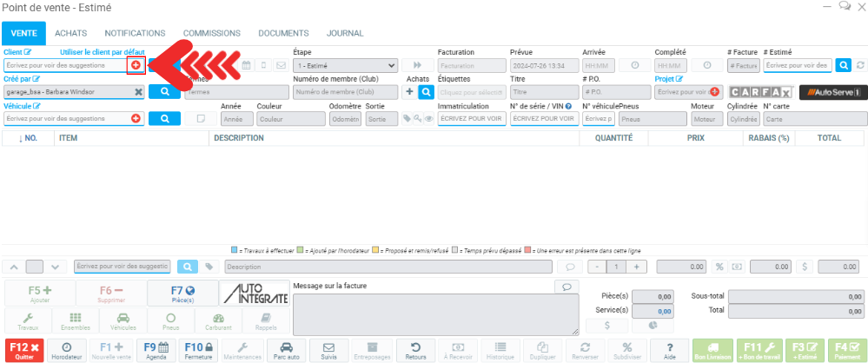Open the Étiquettes selection field
The image size is (868, 363).
click(472, 92)
